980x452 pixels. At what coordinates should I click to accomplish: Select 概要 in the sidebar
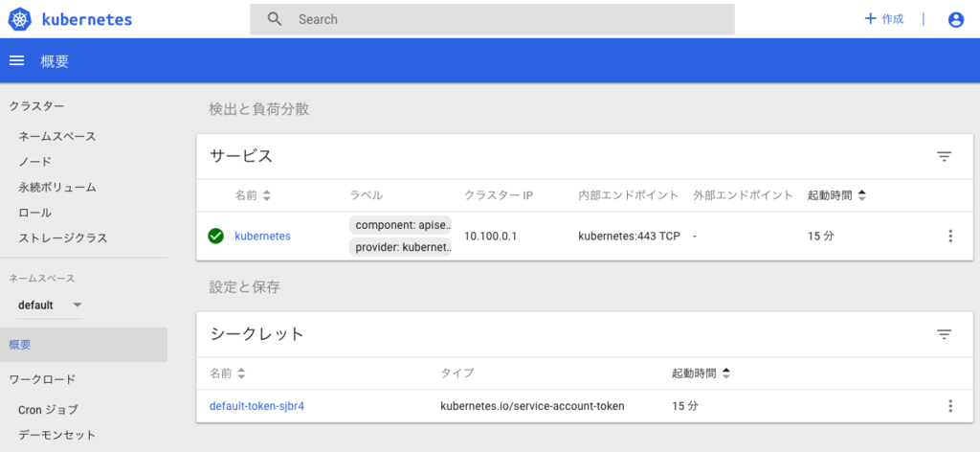tap(84, 345)
